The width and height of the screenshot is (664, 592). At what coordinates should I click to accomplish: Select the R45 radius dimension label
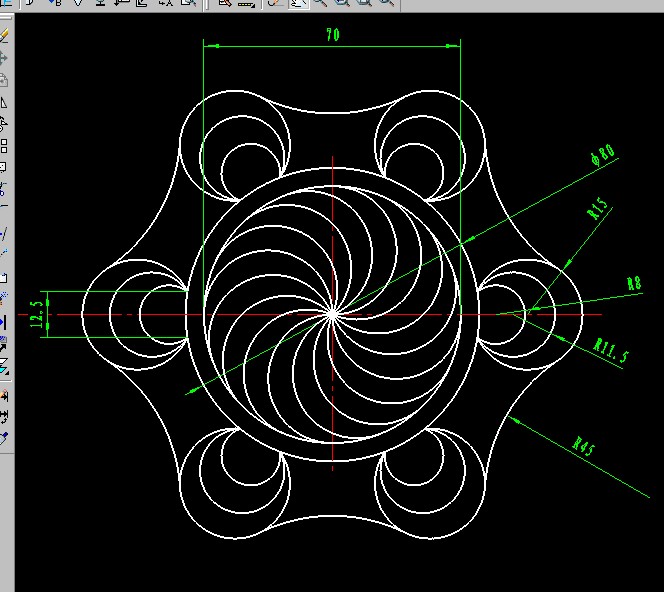click(584, 446)
